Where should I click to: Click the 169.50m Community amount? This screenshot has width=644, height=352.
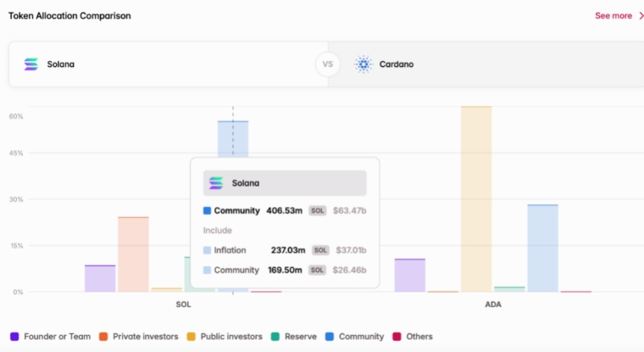point(285,271)
